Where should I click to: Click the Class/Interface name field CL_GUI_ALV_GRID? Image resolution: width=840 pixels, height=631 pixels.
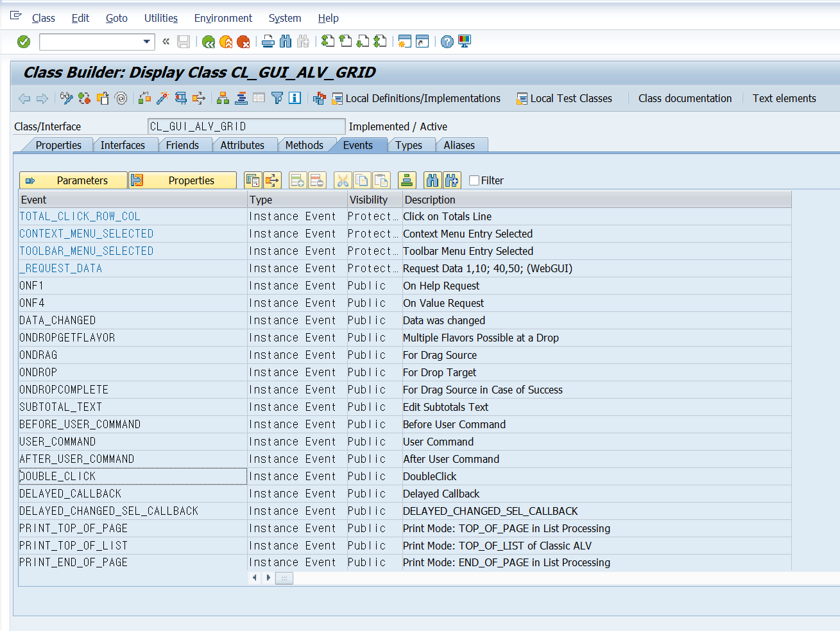(x=246, y=126)
